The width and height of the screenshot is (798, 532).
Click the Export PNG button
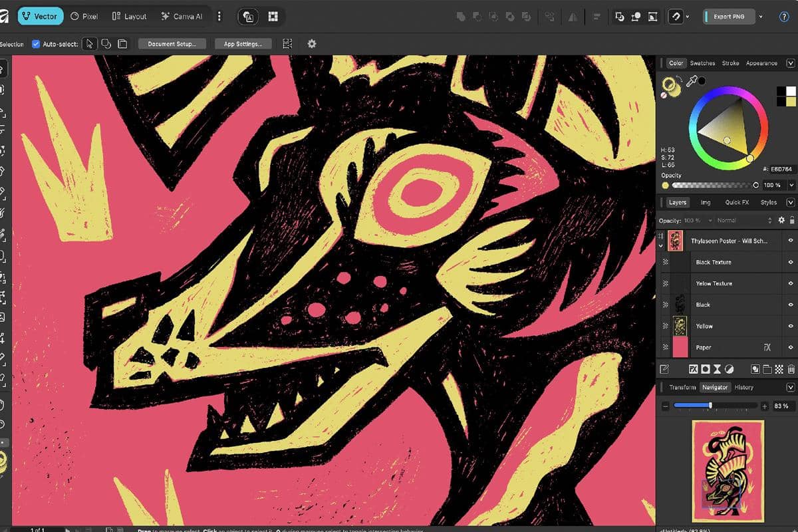coord(728,17)
